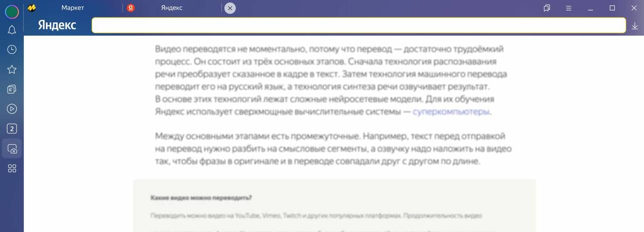The image size is (644, 232).
Task: Open the суперкомпьютеры link
Action: pos(451,112)
